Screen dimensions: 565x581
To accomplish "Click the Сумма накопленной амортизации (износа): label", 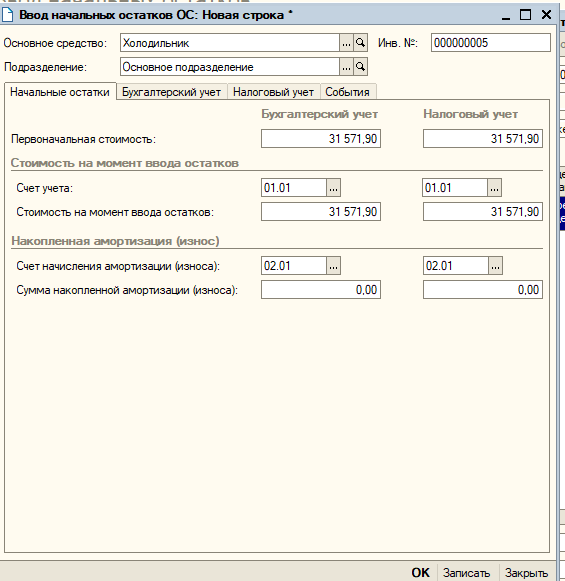I will [x=127, y=290].
